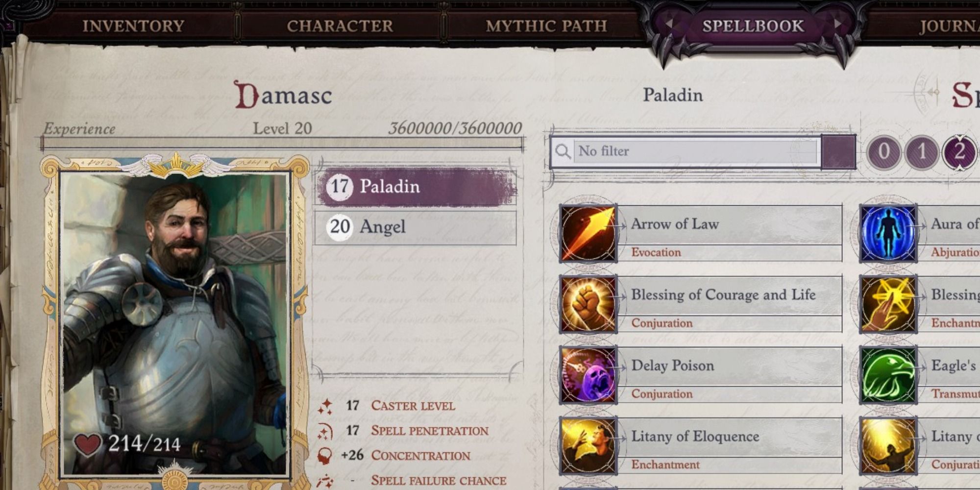Screen dimensions: 980x490
Task: Select the Arrow of Law spell icon
Action: coord(588,233)
